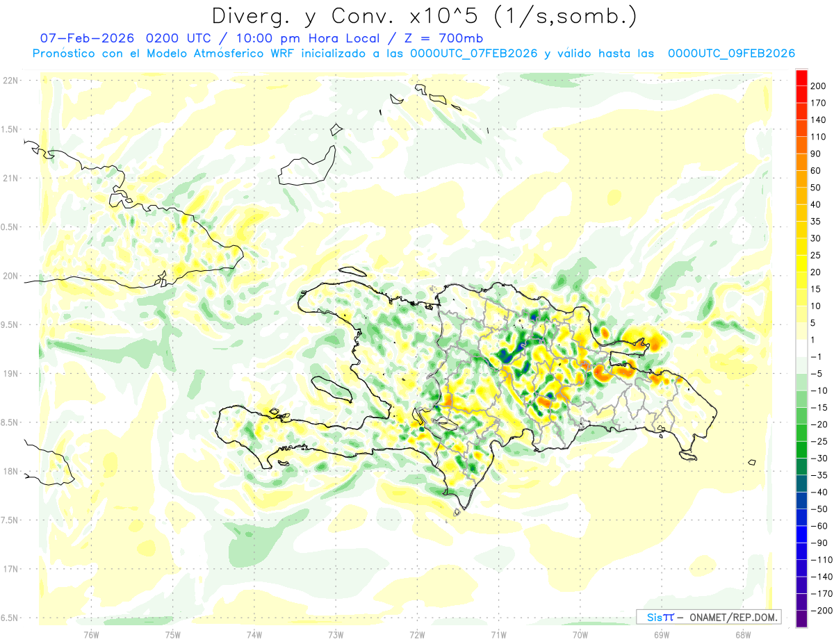Click the '71W' longitude label

[498, 634]
